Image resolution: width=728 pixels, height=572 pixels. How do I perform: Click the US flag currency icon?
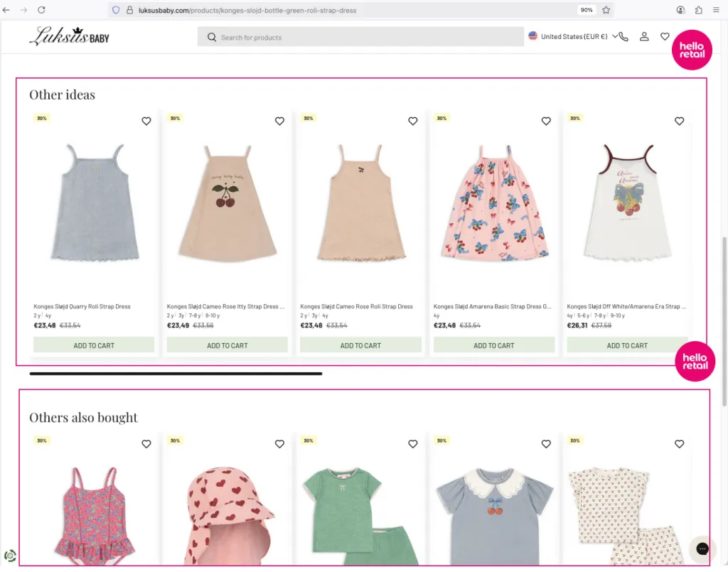coord(532,36)
